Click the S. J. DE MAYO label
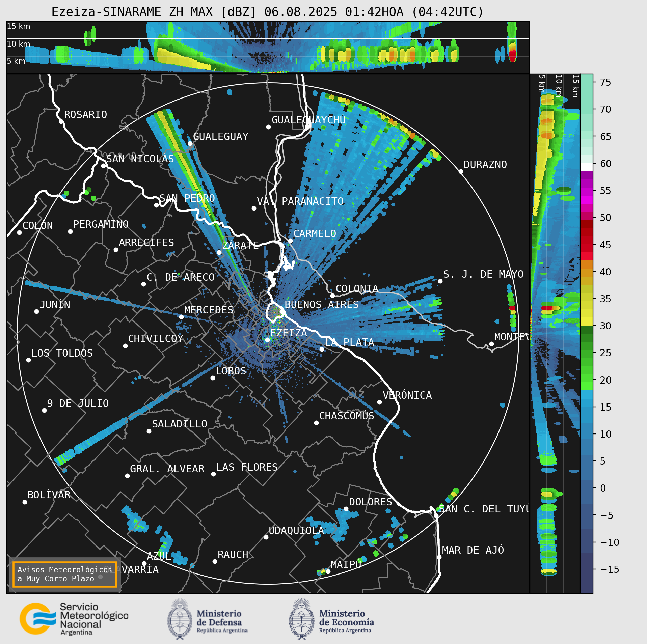This screenshot has width=647, height=644. tap(483, 274)
